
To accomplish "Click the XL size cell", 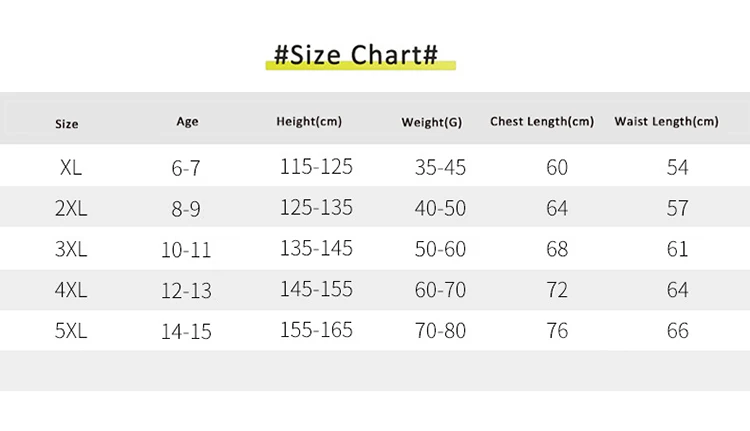I will 71,167.
